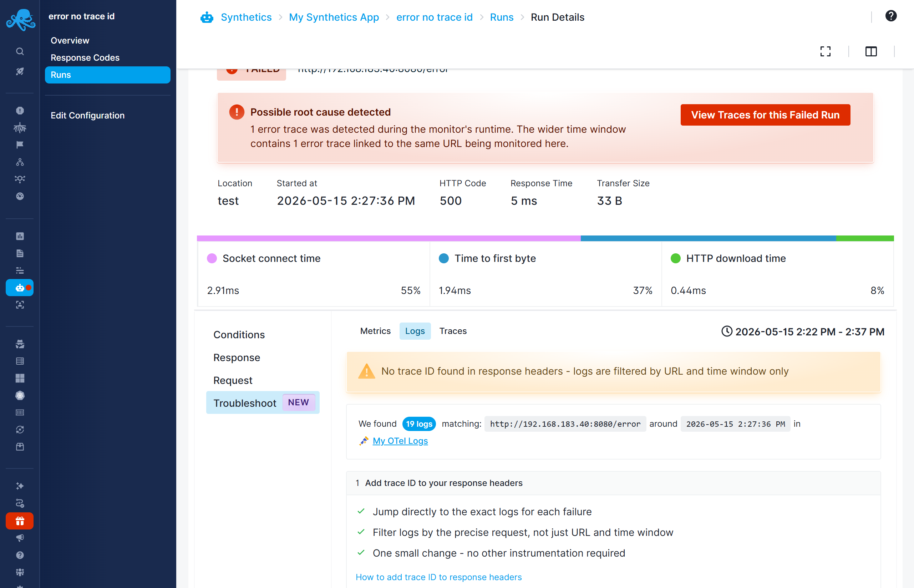Go to error no trace id breadcrumb
The width and height of the screenshot is (914, 588).
(434, 17)
